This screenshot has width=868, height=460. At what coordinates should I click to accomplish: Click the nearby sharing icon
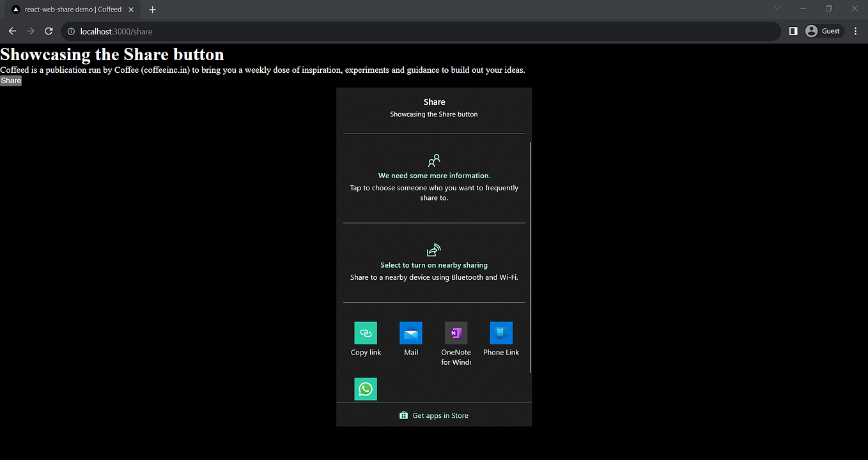tap(433, 249)
